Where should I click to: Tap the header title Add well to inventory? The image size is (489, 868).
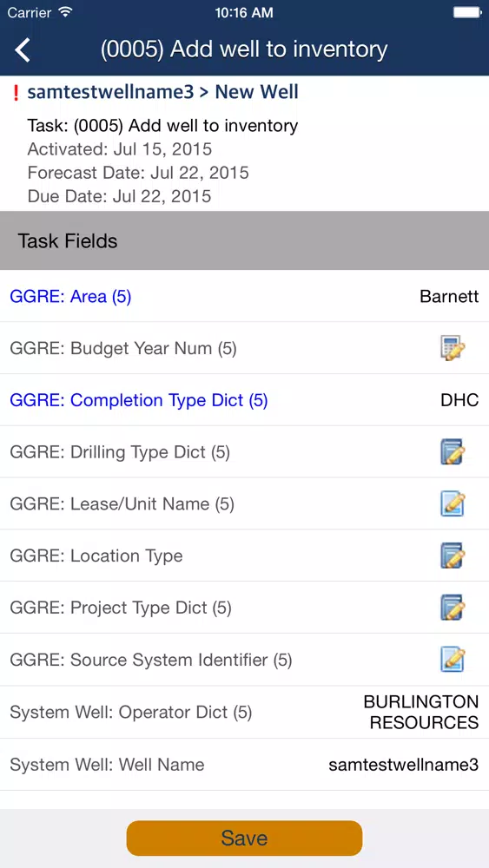click(x=244, y=49)
